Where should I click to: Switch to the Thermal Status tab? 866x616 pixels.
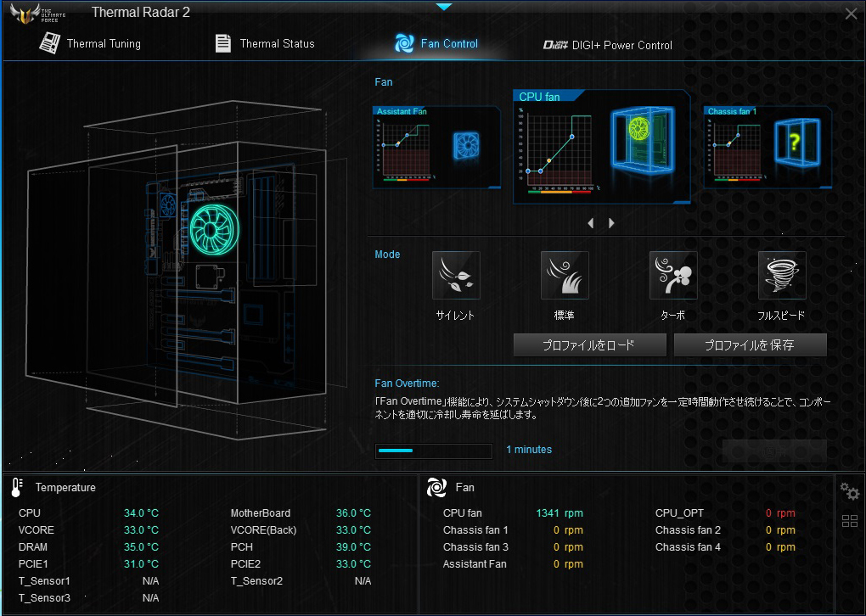click(265, 43)
